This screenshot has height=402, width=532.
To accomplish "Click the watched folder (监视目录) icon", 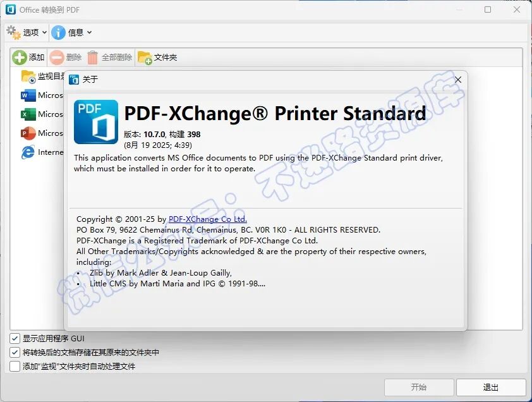I will point(28,76).
